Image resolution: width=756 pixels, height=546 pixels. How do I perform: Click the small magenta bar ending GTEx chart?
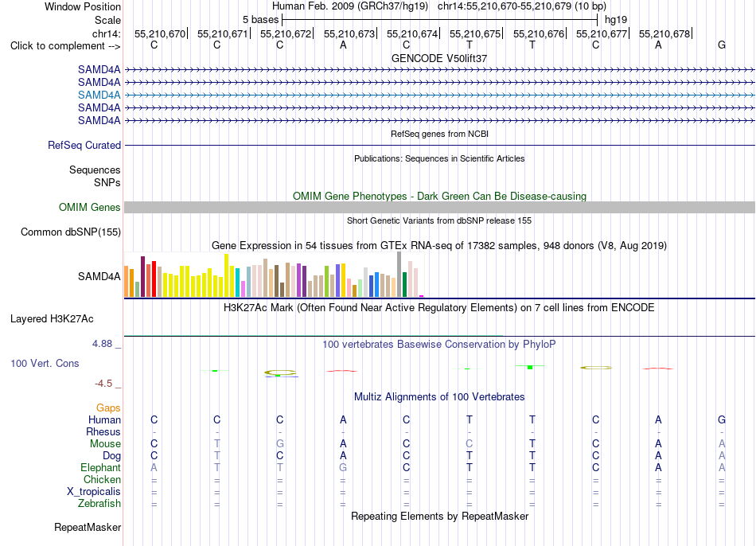pyautogui.click(x=422, y=296)
